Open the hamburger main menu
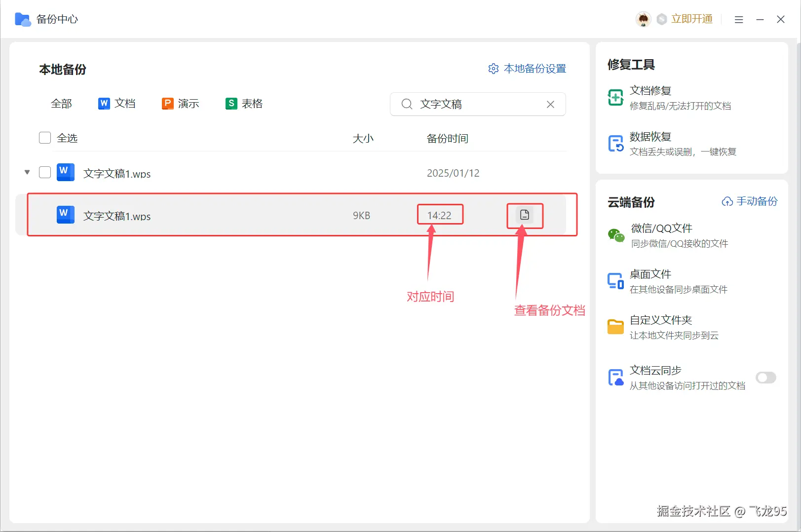This screenshot has width=801, height=532. click(x=739, y=20)
